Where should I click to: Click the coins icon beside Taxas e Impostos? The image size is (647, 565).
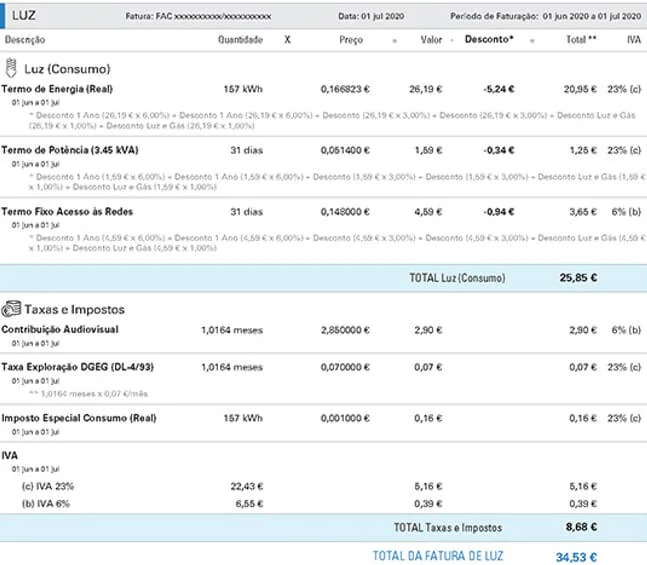(x=11, y=309)
